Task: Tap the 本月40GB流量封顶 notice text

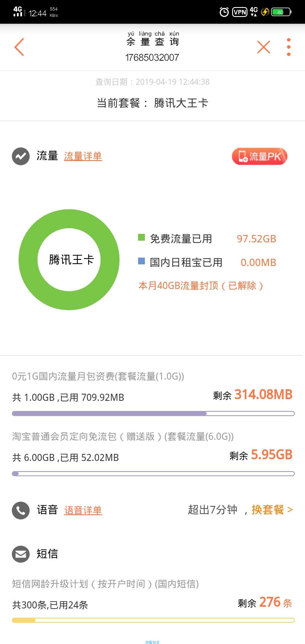Action: (201, 286)
